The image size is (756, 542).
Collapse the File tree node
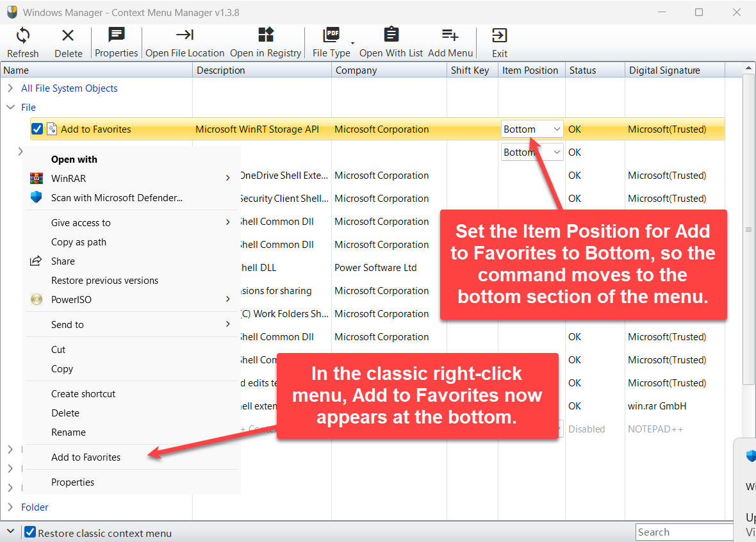pos(10,107)
